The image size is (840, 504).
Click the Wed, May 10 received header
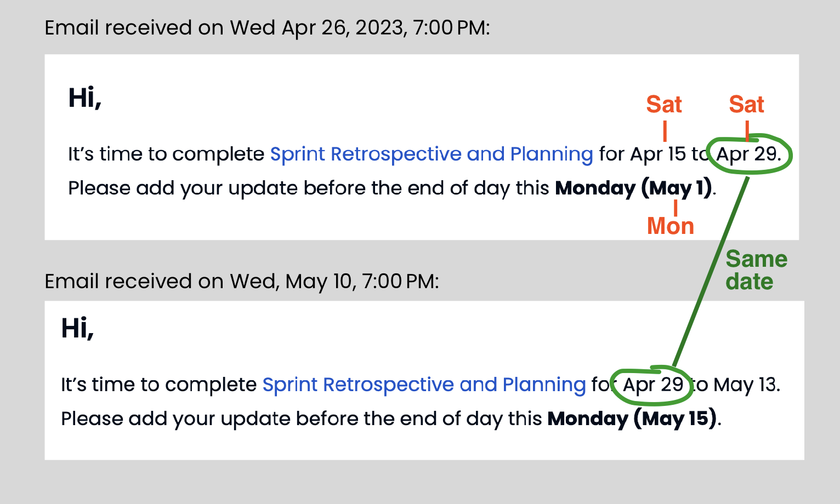(242, 282)
